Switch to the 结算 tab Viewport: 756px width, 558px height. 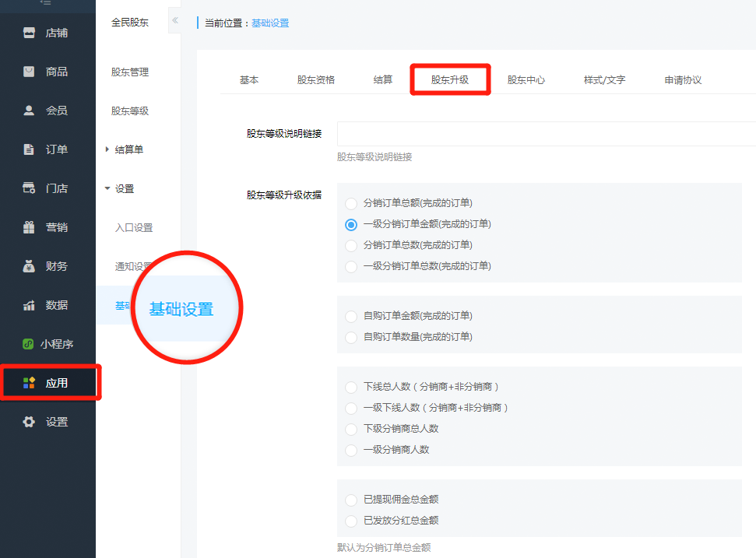(x=383, y=80)
